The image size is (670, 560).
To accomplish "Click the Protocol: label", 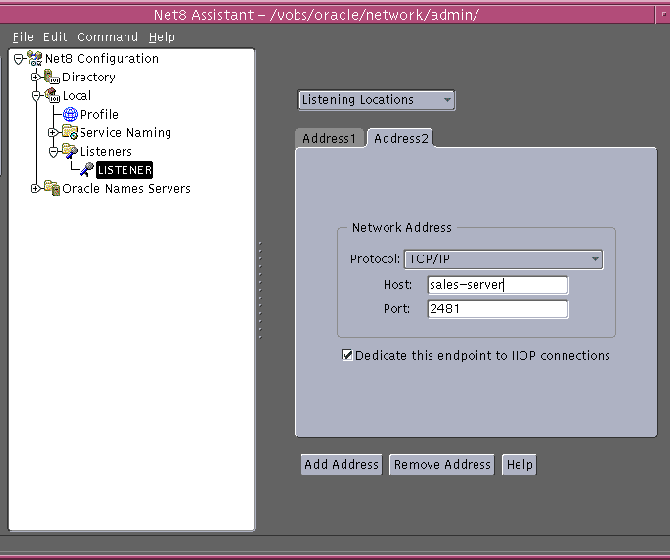I will click(374, 259).
